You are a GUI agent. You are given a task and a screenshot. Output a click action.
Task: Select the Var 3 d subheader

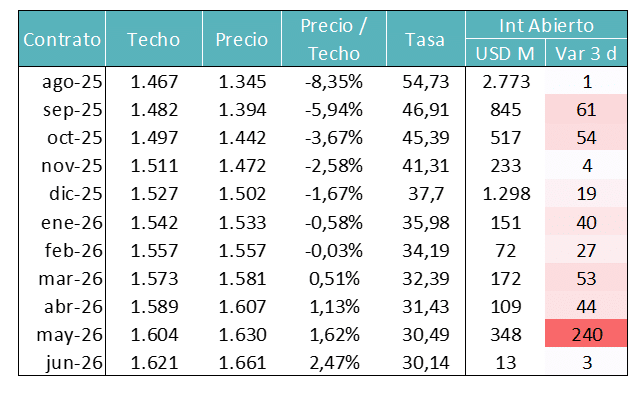(x=586, y=53)
